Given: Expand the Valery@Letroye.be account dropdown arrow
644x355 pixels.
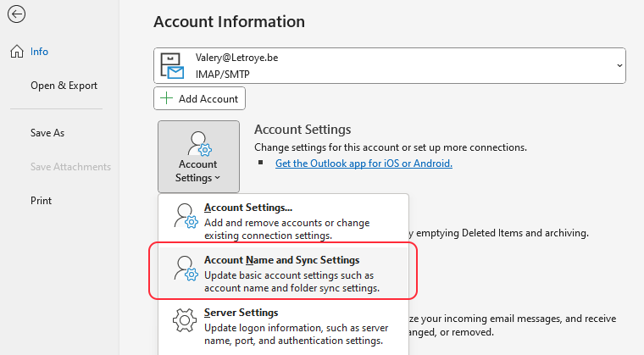Looking at the screenshot, I should click(619, 66).
